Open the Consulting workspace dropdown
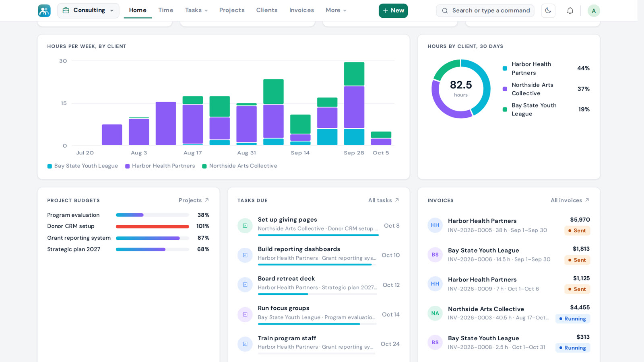Viewport: 644px width, 362px height. (x=88, y=10)
